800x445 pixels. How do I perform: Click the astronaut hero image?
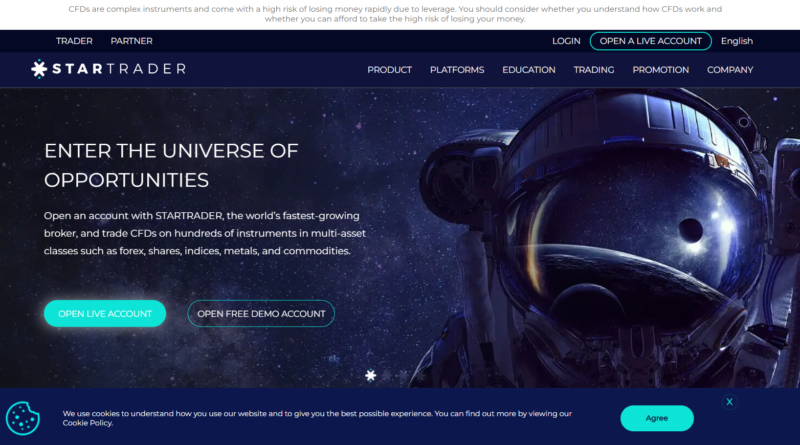point(607,237)
